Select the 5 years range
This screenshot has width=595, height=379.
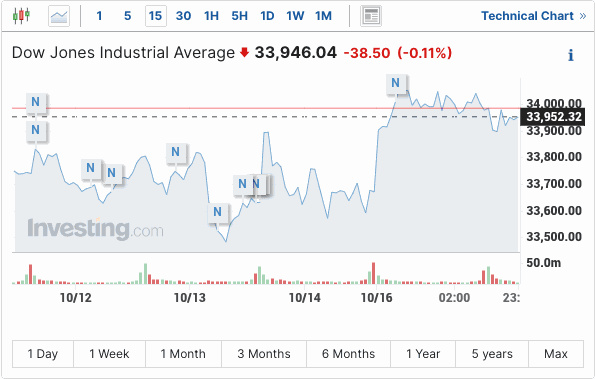(x=492, y=354)
